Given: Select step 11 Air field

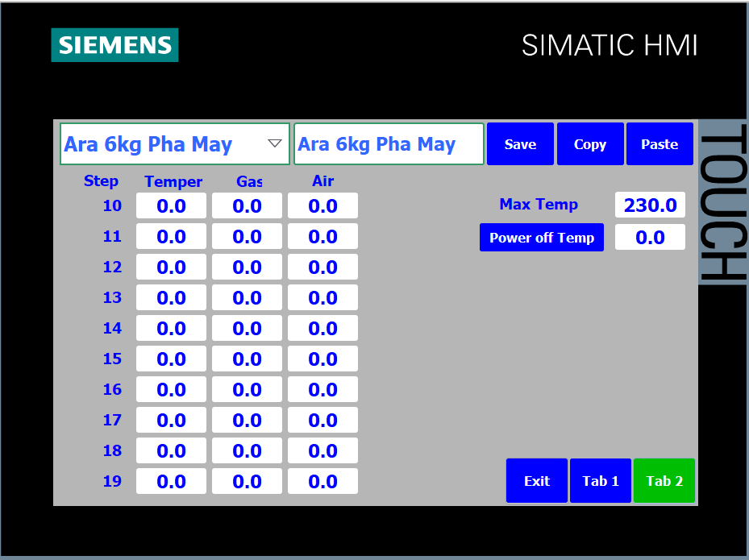Looking at the screenshot, I should point(322,237).
